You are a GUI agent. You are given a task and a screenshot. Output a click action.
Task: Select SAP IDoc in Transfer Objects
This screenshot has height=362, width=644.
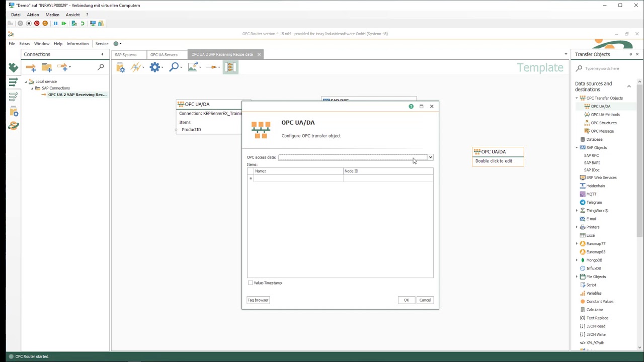(592, 170)
